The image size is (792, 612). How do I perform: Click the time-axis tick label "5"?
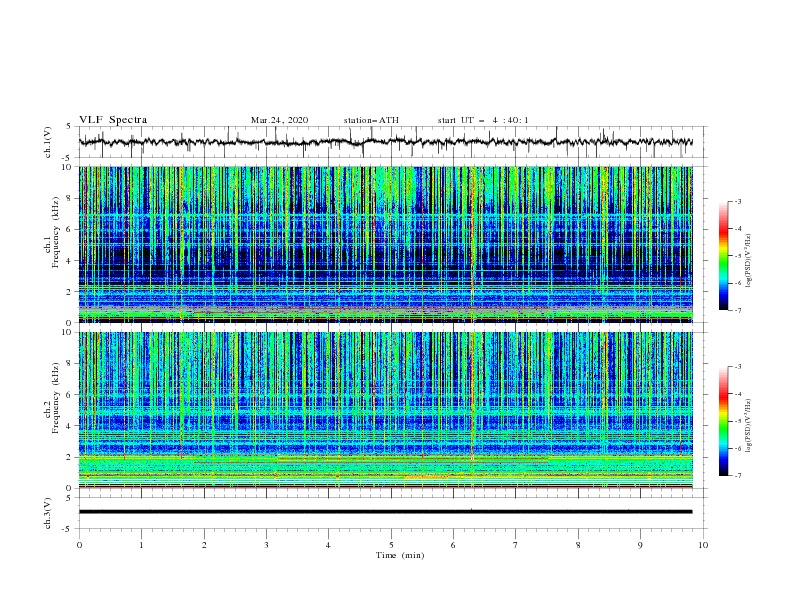pyautogui.click(x=391, y=545)
